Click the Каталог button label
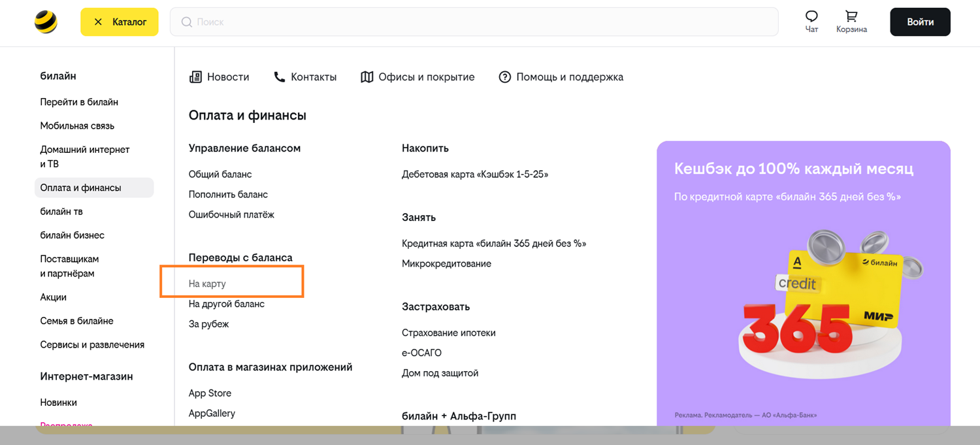This screenshot has width=980, height=445. pos(129,22)
